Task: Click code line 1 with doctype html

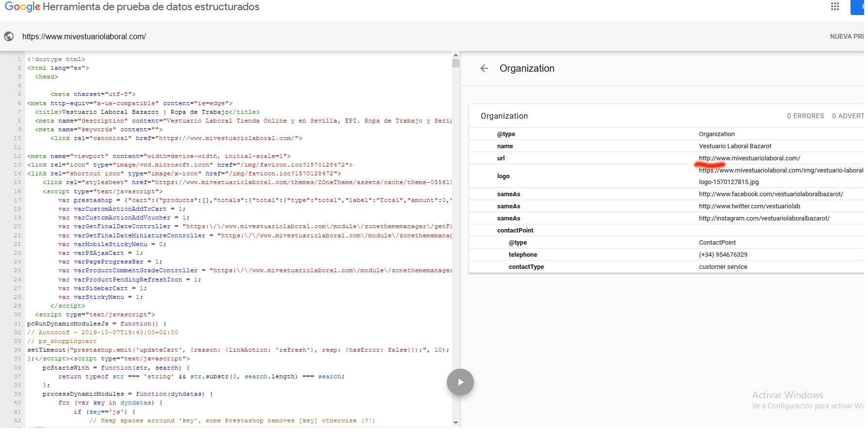Action: (56, 59)
